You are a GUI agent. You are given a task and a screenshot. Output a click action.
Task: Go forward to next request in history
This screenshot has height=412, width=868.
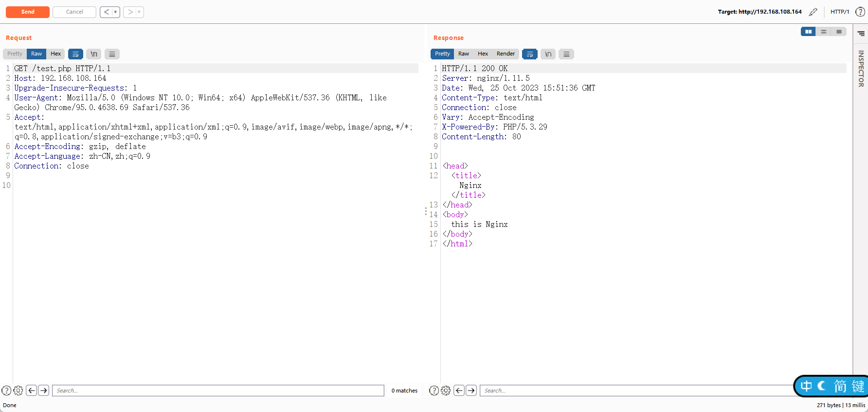coord(130,12)
